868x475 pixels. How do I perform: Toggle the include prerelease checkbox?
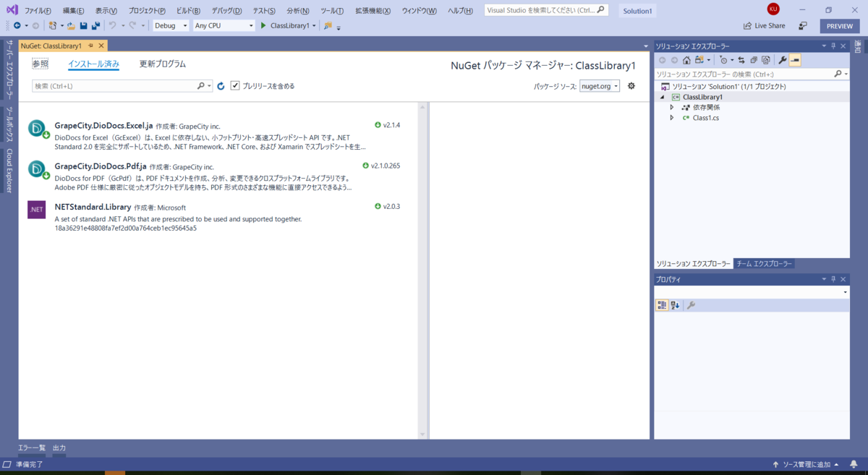click(235, 85)
